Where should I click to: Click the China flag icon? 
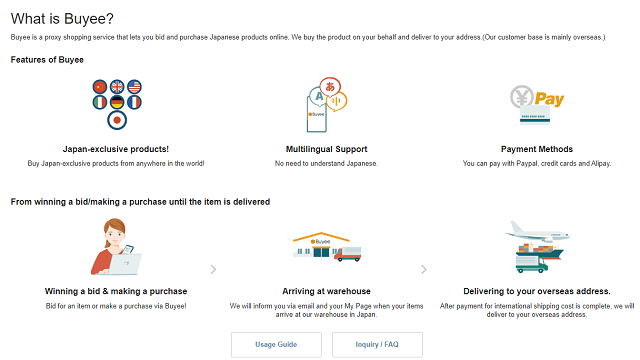pos(100,87)
